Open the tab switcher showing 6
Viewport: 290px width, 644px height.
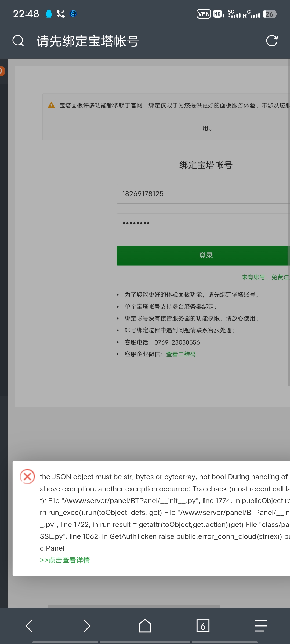[x=203, y=626]
